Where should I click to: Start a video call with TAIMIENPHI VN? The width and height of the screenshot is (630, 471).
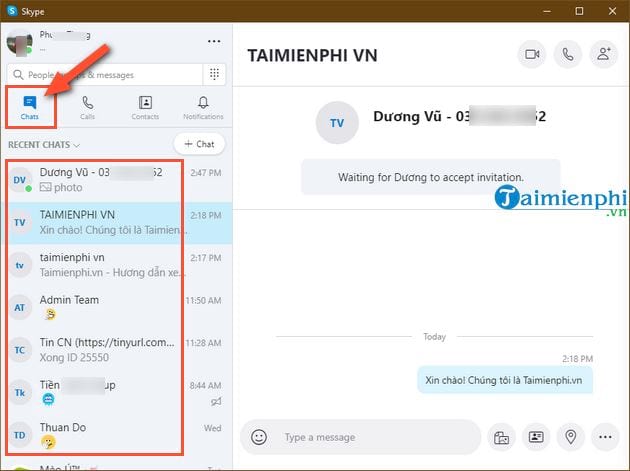tap(532, 54)
